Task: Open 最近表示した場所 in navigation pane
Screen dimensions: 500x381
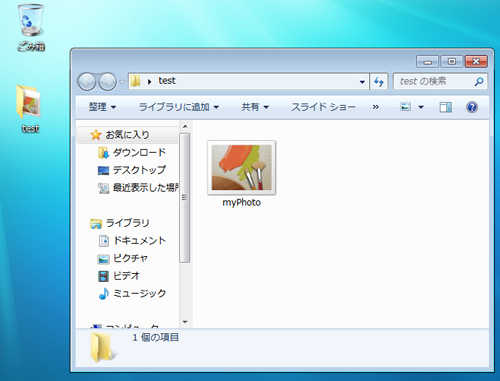Action: tap(146, 188)
